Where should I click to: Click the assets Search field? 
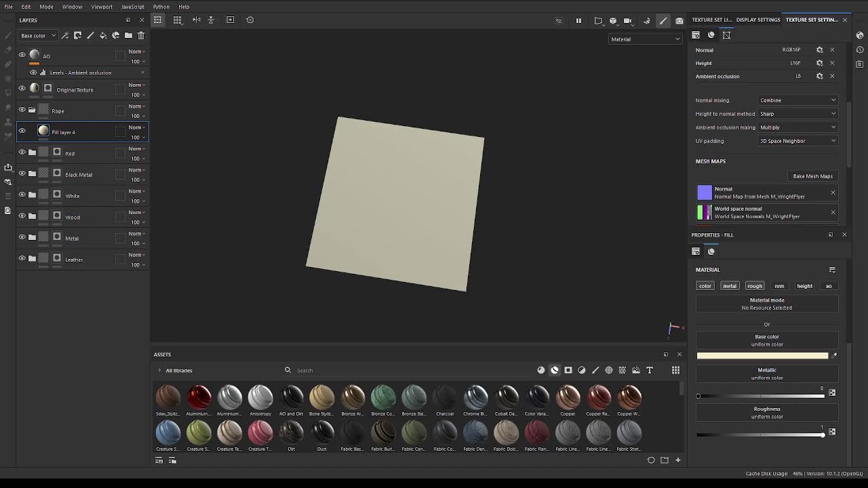click(x=407, y=371)
